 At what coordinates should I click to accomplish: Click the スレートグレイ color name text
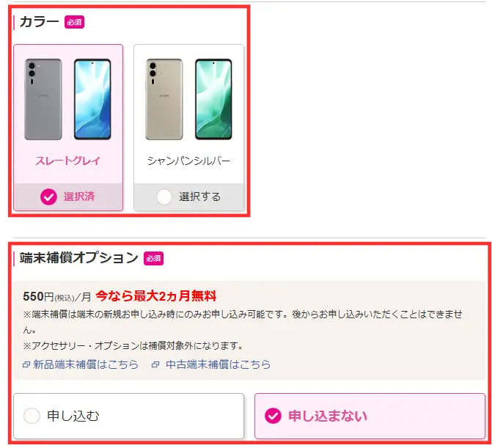(68, 161)
